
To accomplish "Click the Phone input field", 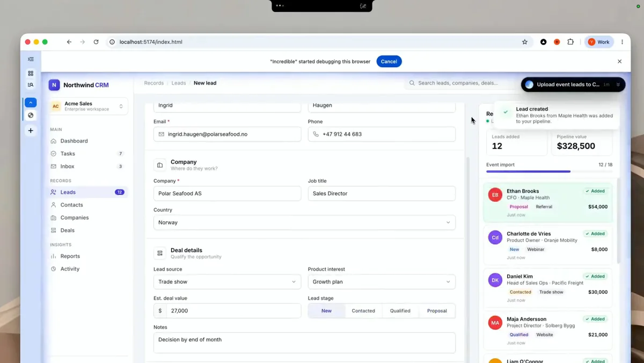I will (x=382, y=134).
